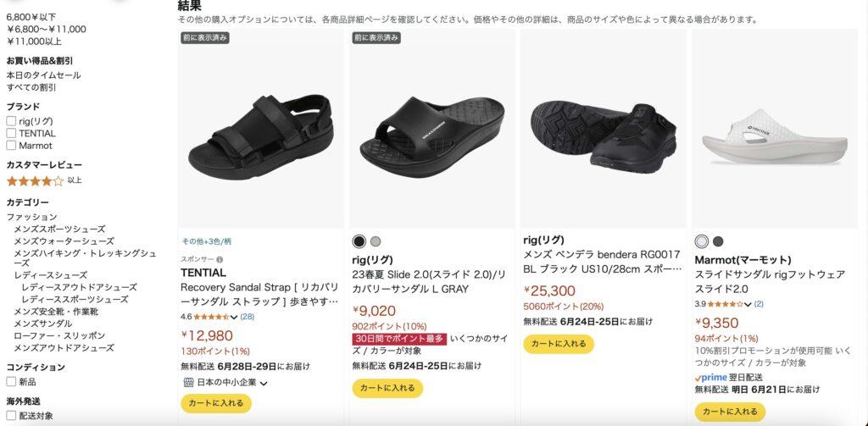This screenshot has width=868, height=426.
Task: Select the dark gray swatch on Marmot sandal
Action: point(718,241)
